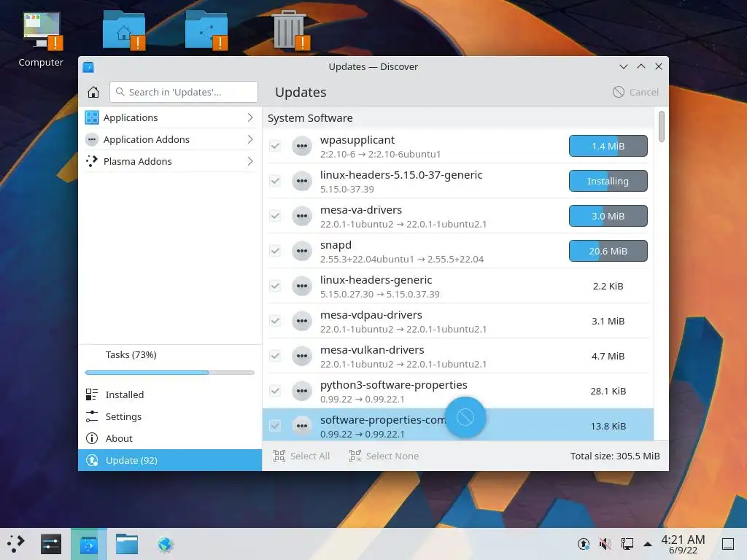The image size is (747, 560).
Task: Click the updates tray icon
Action: point(584,544)
